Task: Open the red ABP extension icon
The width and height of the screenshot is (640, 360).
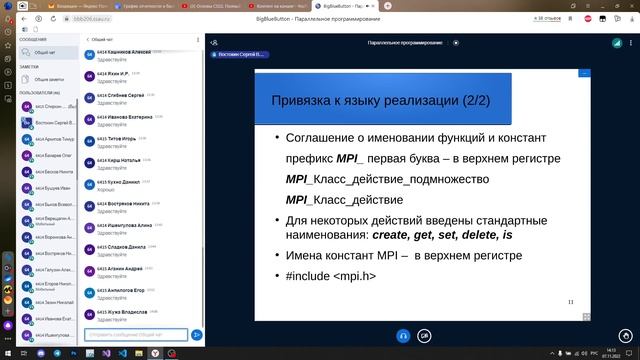Action: pos(588,19)
